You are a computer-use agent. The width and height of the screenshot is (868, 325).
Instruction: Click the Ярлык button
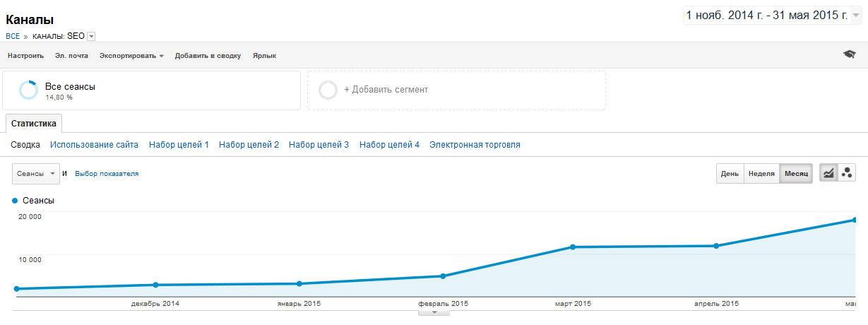tap(264, 55)
